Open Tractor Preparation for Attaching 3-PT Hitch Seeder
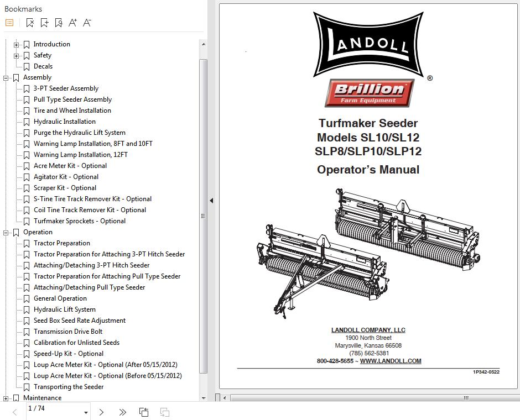 tap(109, 254)
